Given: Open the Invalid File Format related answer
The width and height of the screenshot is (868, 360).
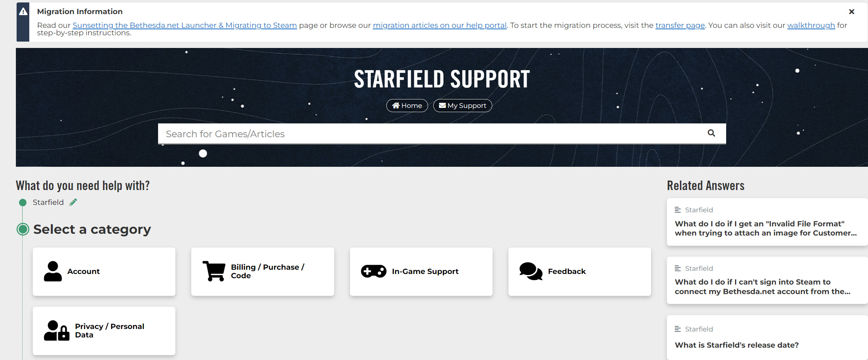Looking at the screenshot, I should point(766,228).
